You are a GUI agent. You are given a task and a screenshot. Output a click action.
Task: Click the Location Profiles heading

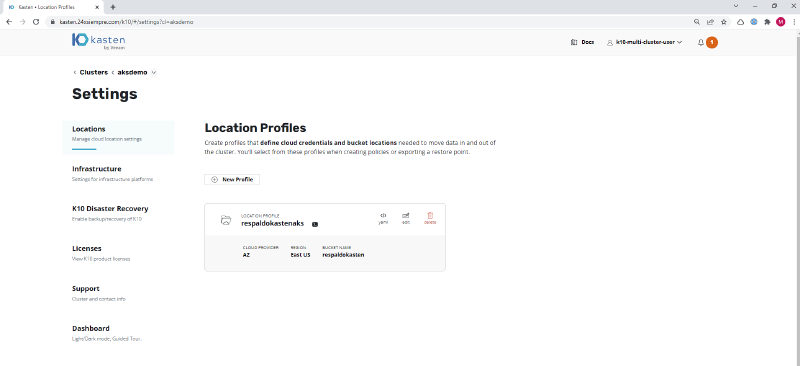(255, 128)
